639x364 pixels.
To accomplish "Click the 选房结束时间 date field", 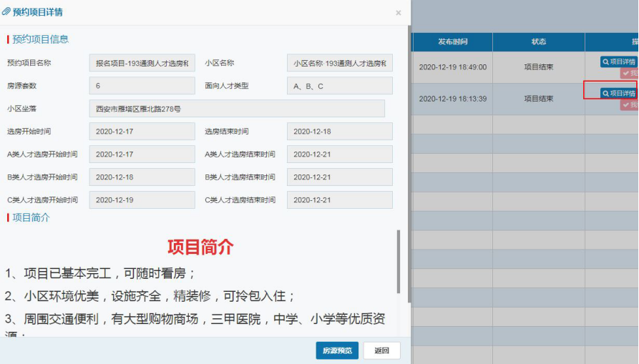I will pyautogui.click(x=339, y=132).
